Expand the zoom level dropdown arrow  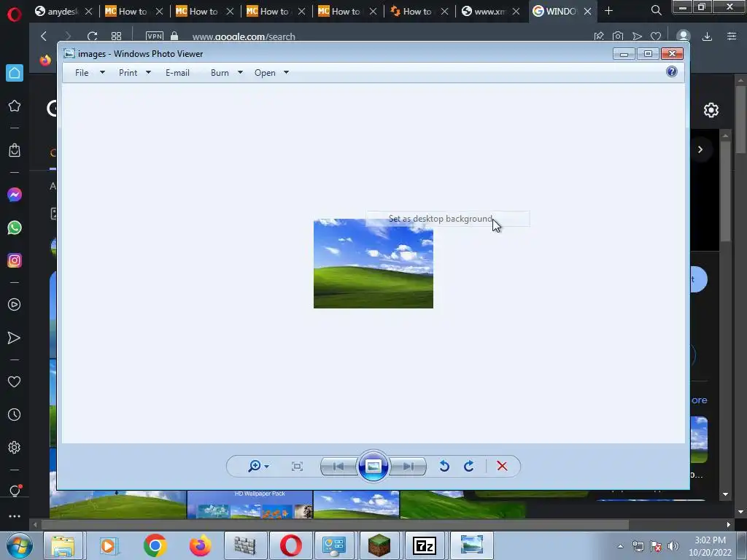pos(267,466)
